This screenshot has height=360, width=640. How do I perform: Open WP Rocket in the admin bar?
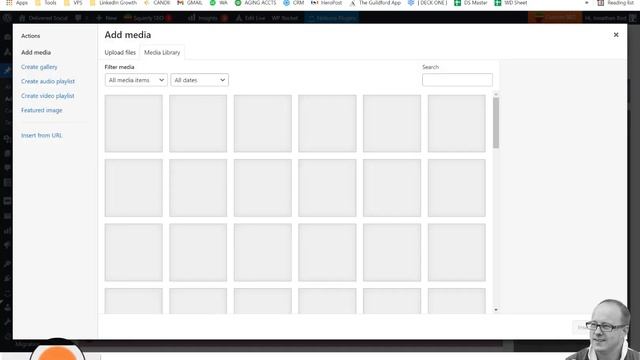tap(284, 18)
